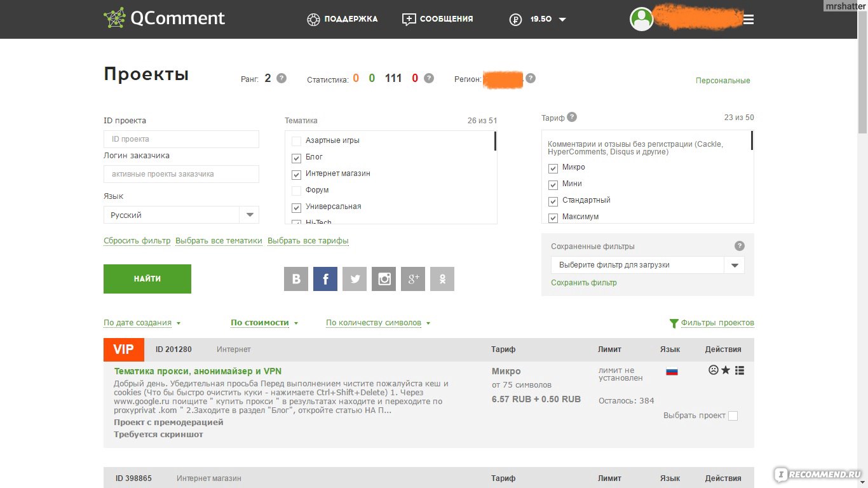This screenshot has width=868, height=488.
Task: Click the price 6.57 RUB + 0.50 RUB
Action: point(536,400)
